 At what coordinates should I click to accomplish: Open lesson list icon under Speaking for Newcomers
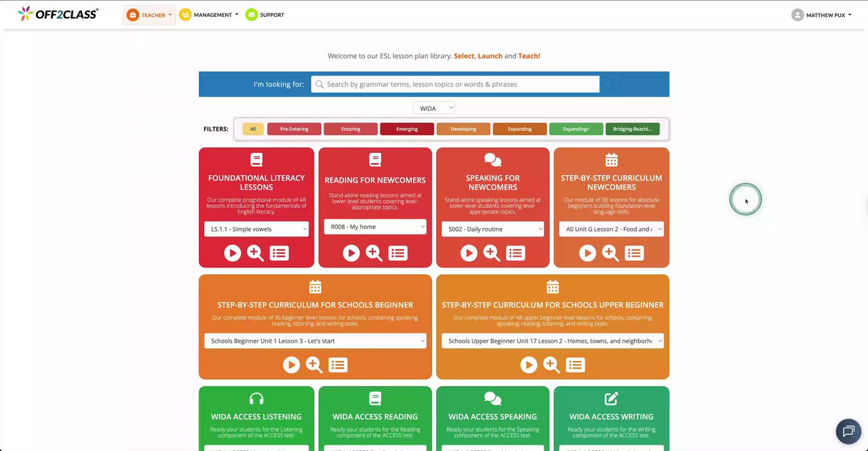516,253
